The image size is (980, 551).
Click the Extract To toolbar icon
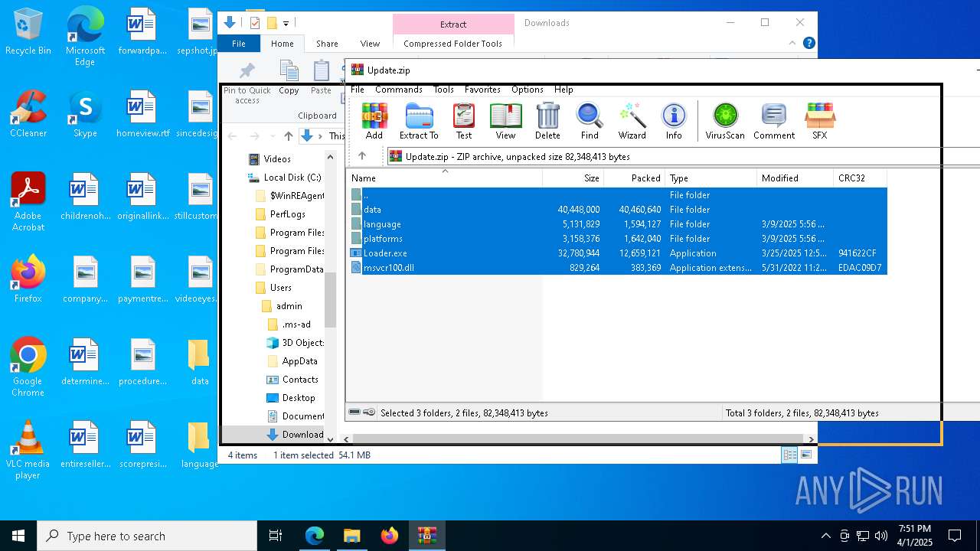click(419, 121)
